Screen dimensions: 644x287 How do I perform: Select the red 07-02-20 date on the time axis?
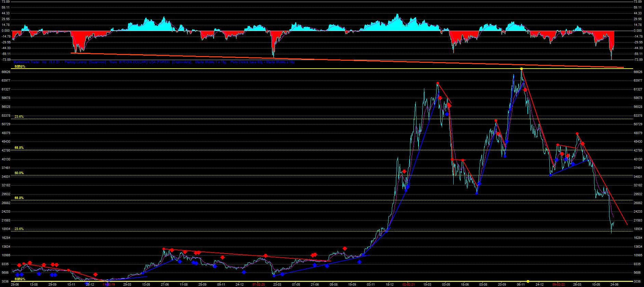259,284
